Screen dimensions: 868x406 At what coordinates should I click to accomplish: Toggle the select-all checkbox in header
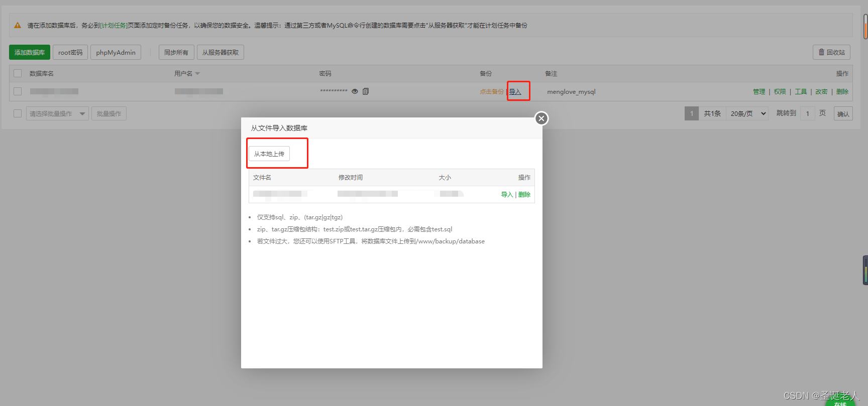pyautogui.click(x=18, y=73)
